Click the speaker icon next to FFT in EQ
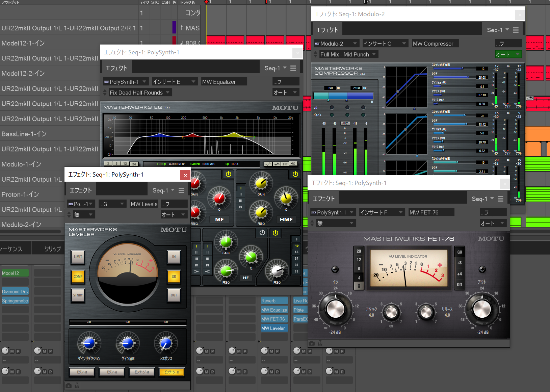Screen dimensions: 550x392 tap(293, 164)
